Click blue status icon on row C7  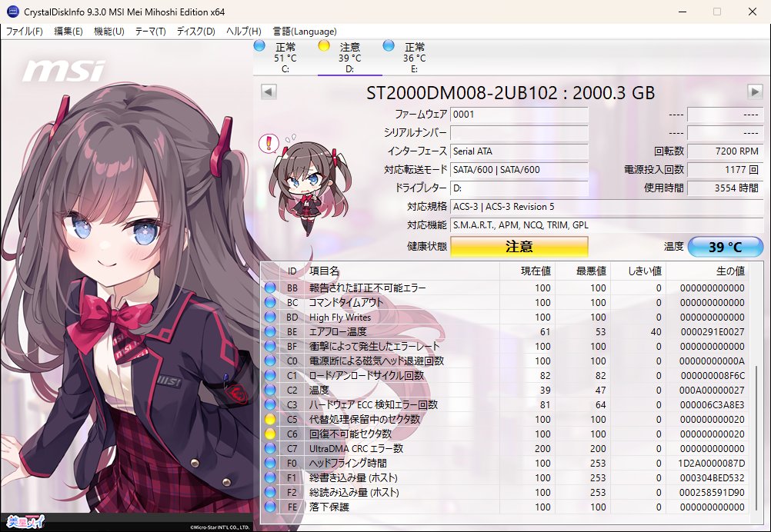[270, 448]
